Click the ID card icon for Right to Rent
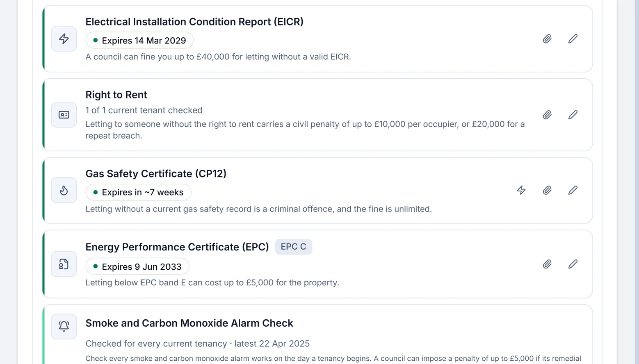The width and height of the screenshot is (639, 364). pyautogui.click(x=64, y=115)
